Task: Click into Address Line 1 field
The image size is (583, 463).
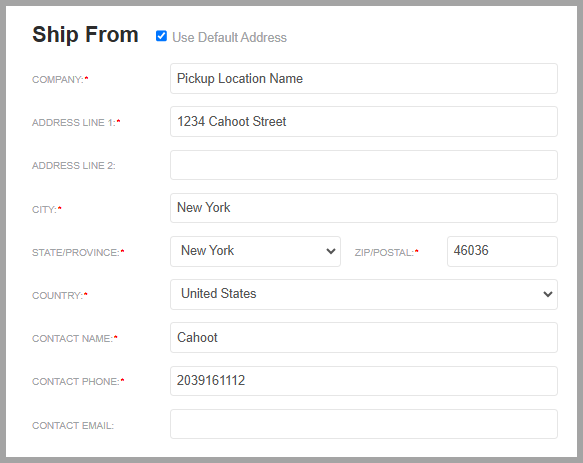Action: click(x=364, y=122)
